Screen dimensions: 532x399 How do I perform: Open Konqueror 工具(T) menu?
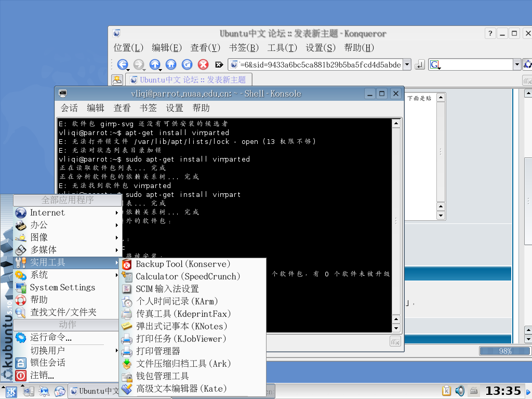282,48
